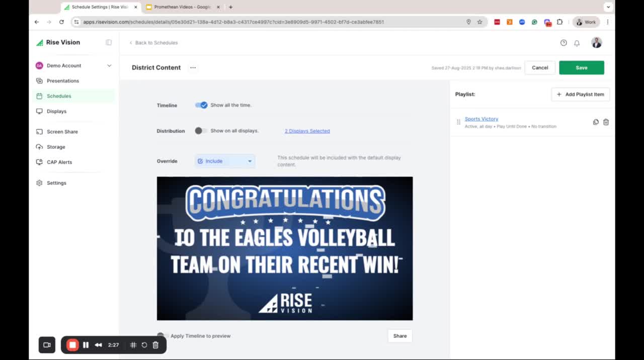Open Presentations in the sidebar
Image resolution: width=644 pixels, height=360 pixels.
click(x=63, y=81)
